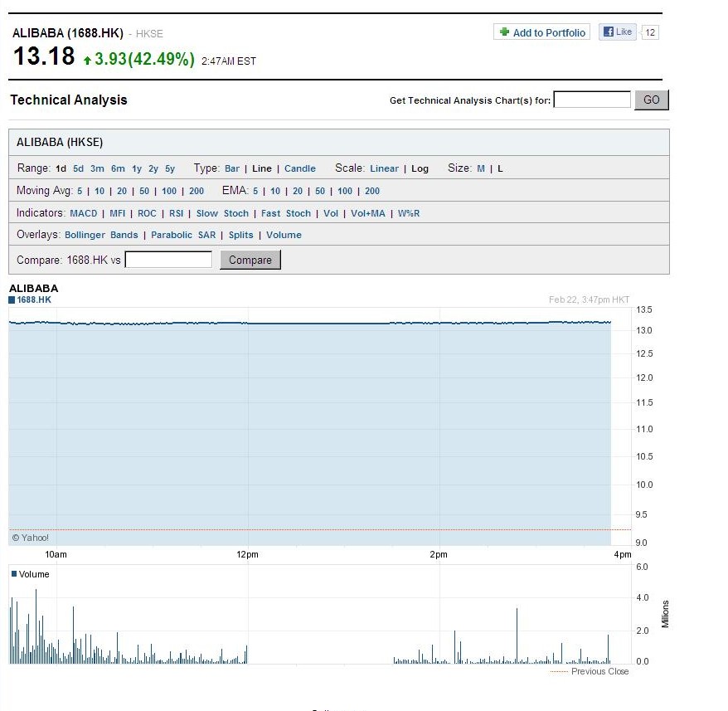728x711 pixels.
Task: Add 100-day moving average
Action: [169, 191]
